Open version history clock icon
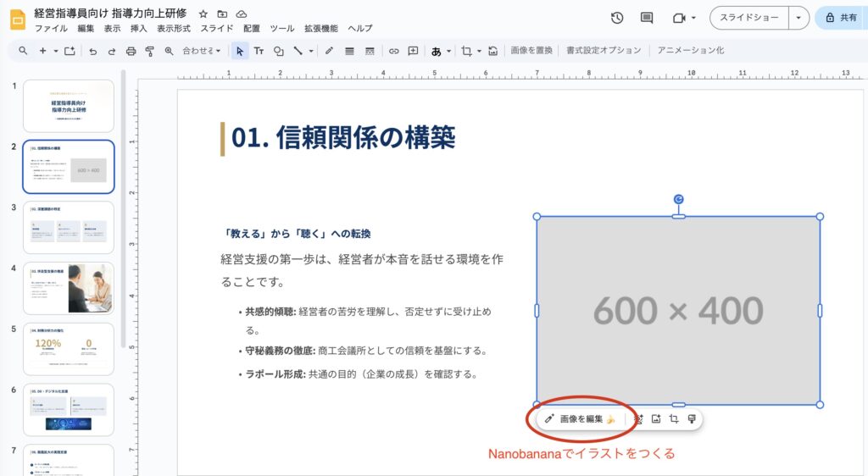The width and height of the screenshot is (868, 476). pos(617,18)
